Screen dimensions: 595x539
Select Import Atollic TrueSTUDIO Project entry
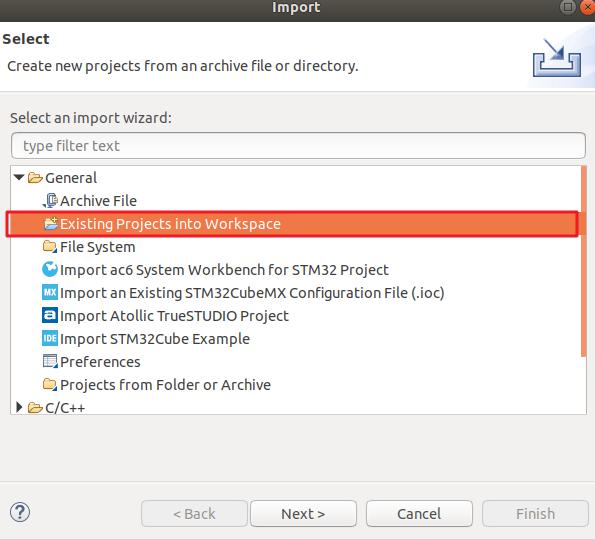coord(174,316)
